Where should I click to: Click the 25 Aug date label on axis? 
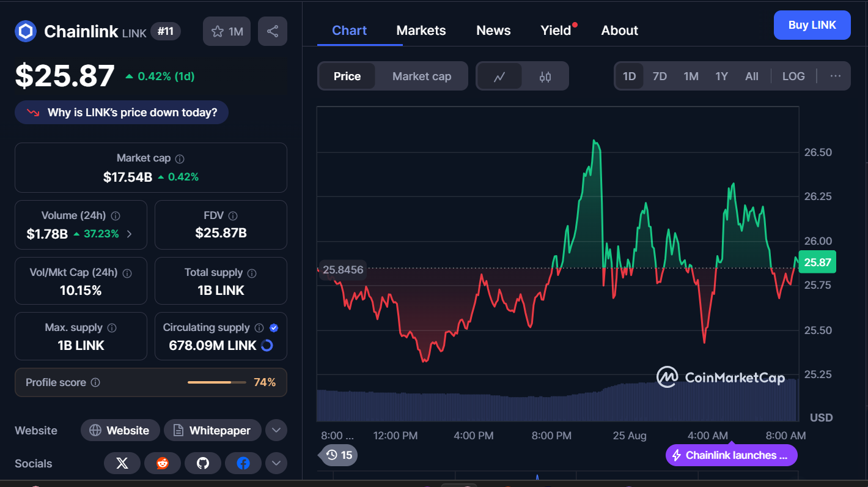click(x=630, y=436)
